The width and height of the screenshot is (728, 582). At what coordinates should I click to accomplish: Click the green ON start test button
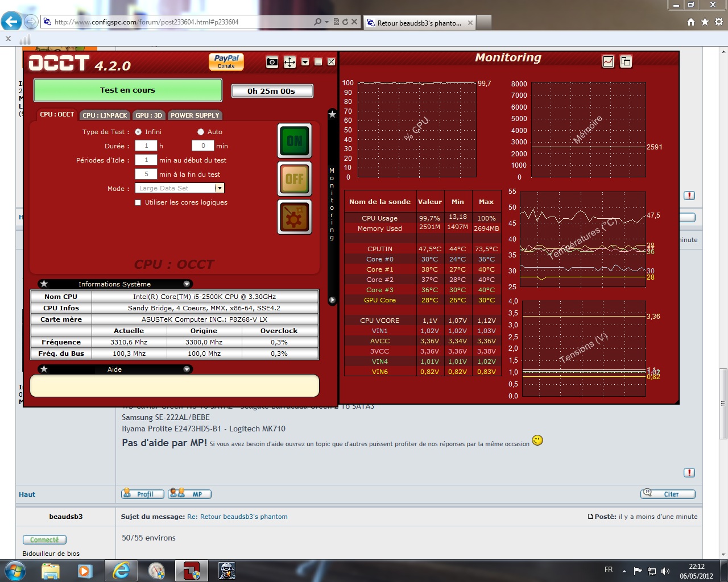pos(295,140)
